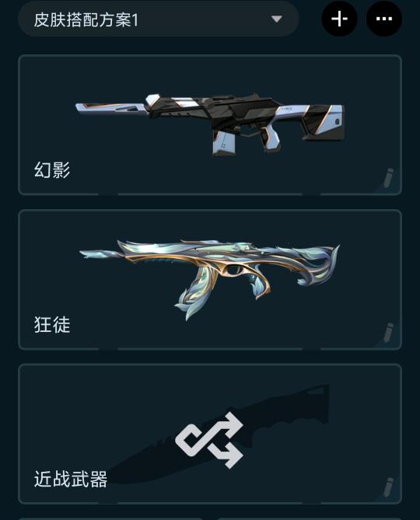
Task: Open the 幻影 weapon card background
Action: coord(210,125)
